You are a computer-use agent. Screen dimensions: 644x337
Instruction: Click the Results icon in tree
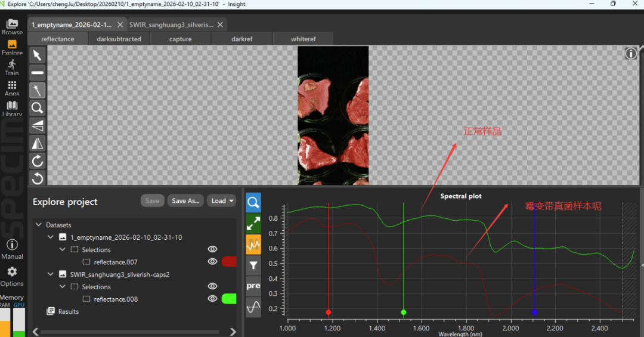click(x=51, y=311)
